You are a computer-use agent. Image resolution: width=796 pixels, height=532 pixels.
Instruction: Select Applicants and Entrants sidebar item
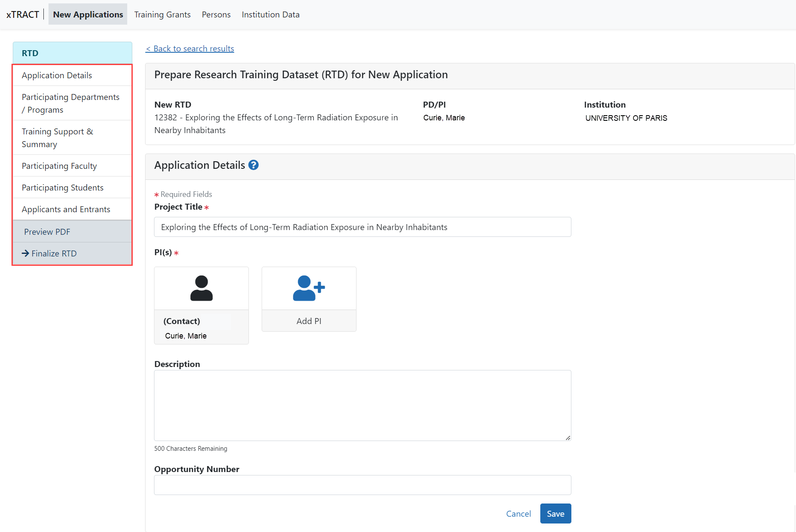[x=66, y=209]
